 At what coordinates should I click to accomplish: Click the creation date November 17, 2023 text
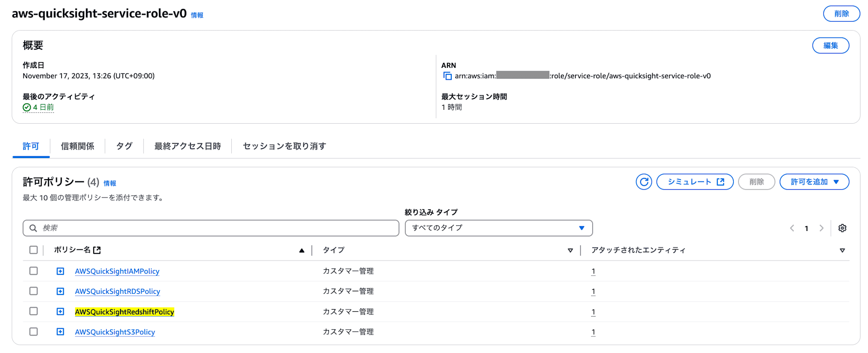coord(89,76)
